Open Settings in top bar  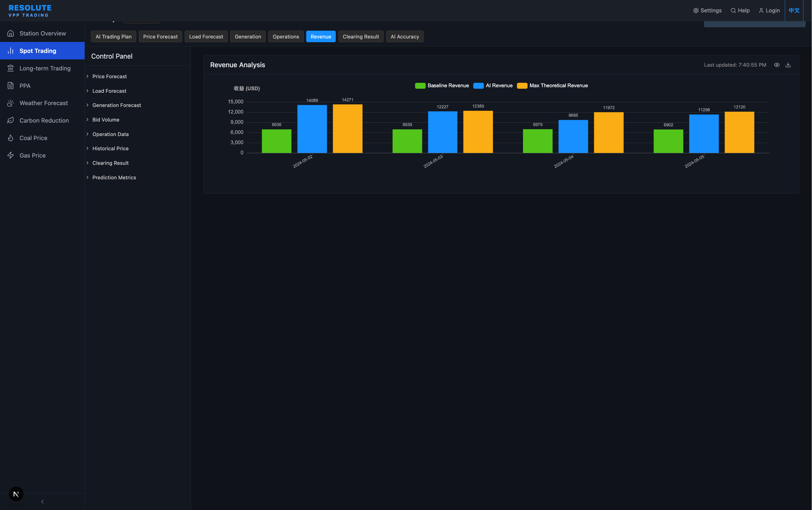708,10
